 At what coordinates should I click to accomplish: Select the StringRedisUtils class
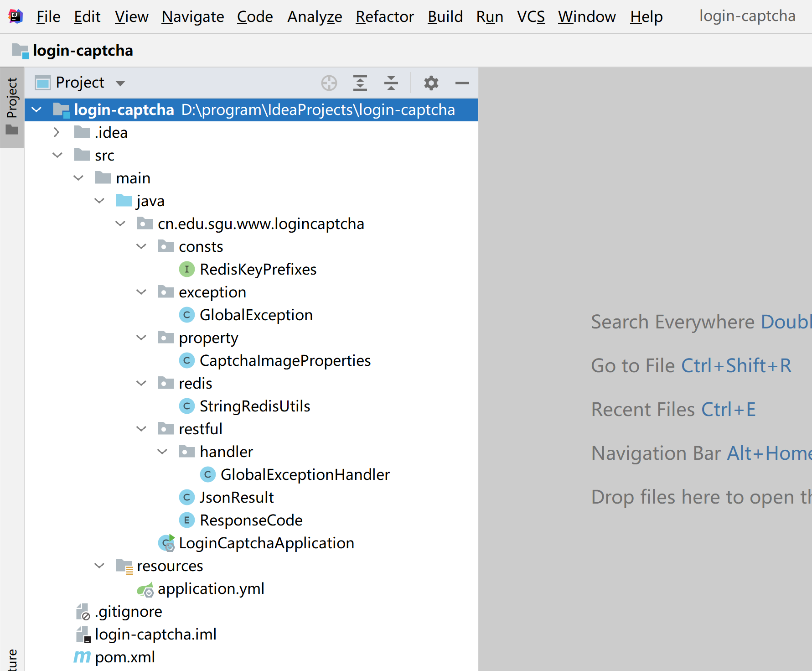(x=254, y=406)
